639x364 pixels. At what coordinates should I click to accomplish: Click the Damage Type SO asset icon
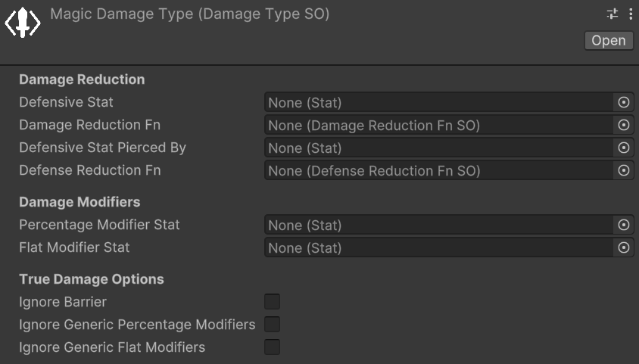(x=23, y=23)
